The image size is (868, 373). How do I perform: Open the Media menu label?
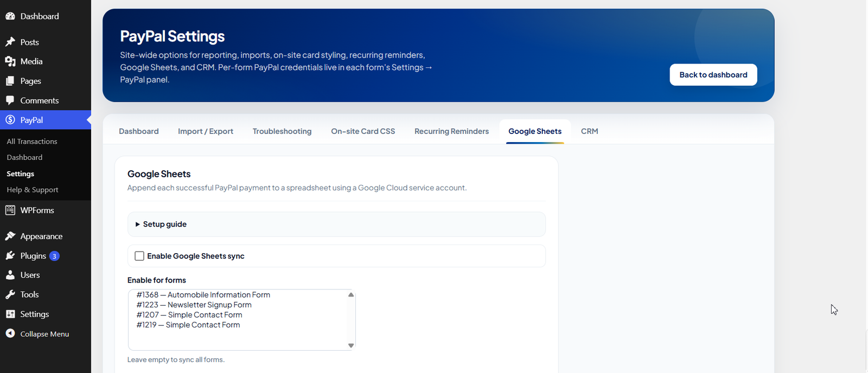31,61
